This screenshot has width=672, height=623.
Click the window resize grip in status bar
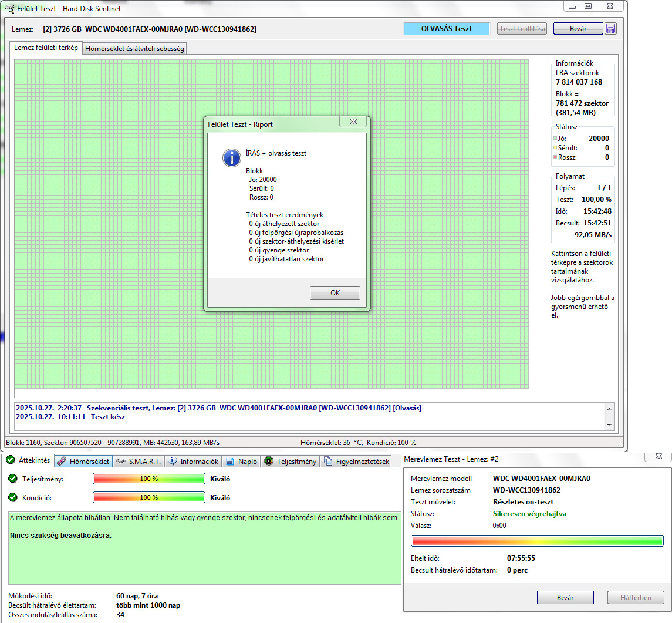pos(620,444)
